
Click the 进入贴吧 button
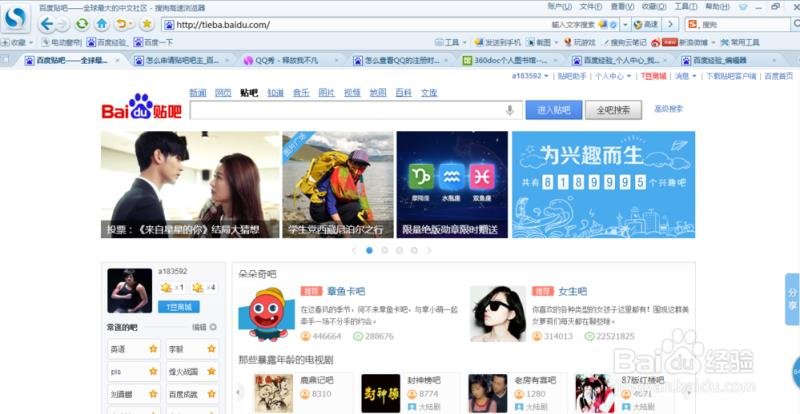coord(554,110)
